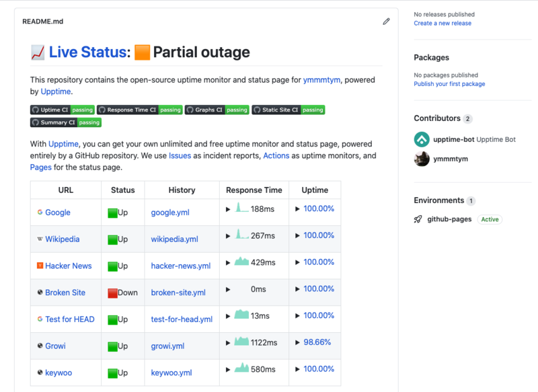Expand Growi uptime 98.66% details triangle
This screenshot has height=392, width=538.
point(297,342)
